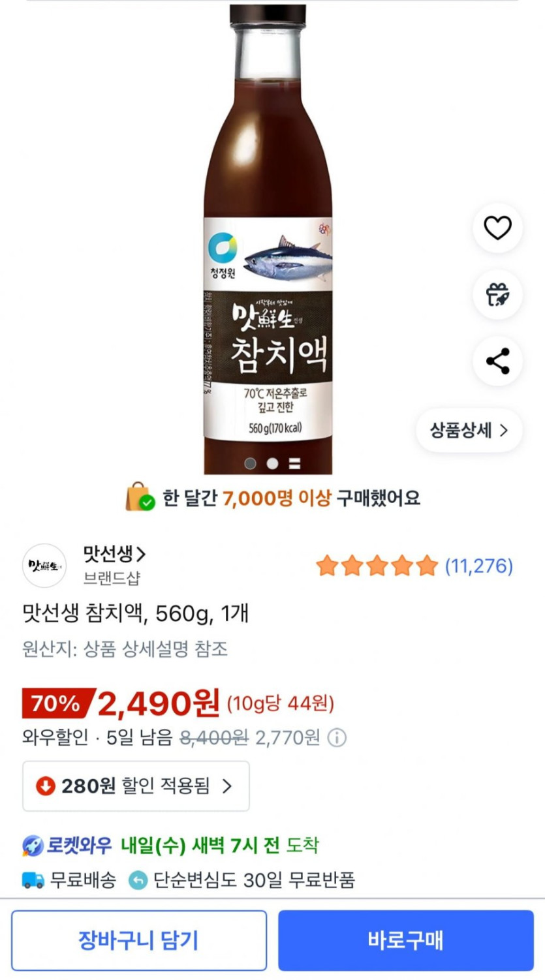Tap the 맛선생 brand logo
This screenshot has height=980, width=545.
point(44,565)
